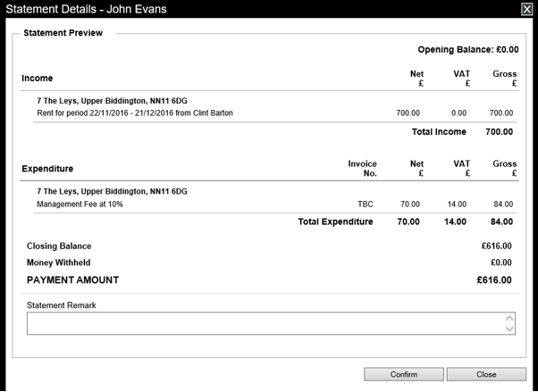Click the TBC invoice number
This screenshot has height=392, width=538.
pos(365,204)
